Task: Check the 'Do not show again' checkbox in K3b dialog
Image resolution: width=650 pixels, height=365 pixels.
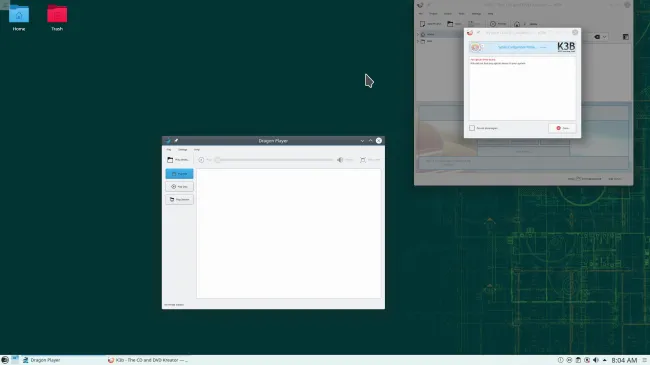Action: [472, 128]
